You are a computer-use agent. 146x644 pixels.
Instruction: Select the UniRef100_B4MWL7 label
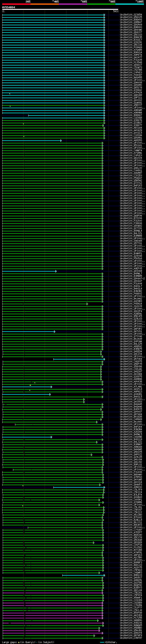[x=131, y=274]
